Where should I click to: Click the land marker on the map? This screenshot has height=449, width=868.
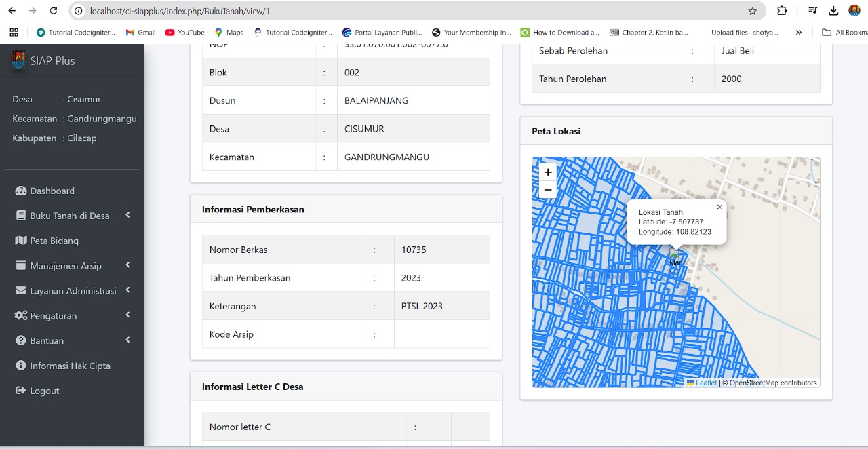point(675,255)
